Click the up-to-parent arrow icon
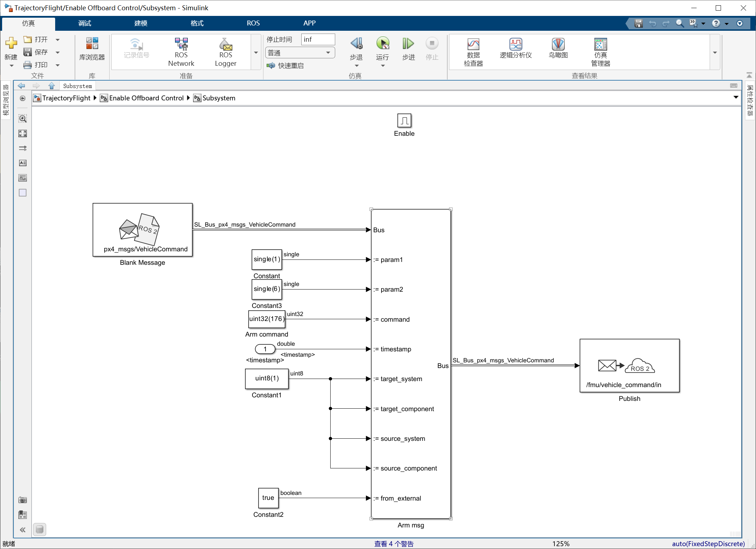 point(52,86)
